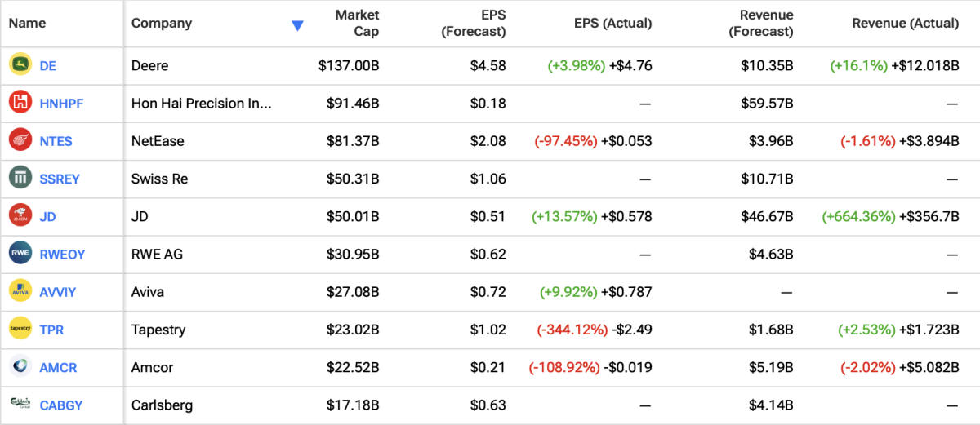
Task: Click the Amcor logo icon
Action: [20, 367]
